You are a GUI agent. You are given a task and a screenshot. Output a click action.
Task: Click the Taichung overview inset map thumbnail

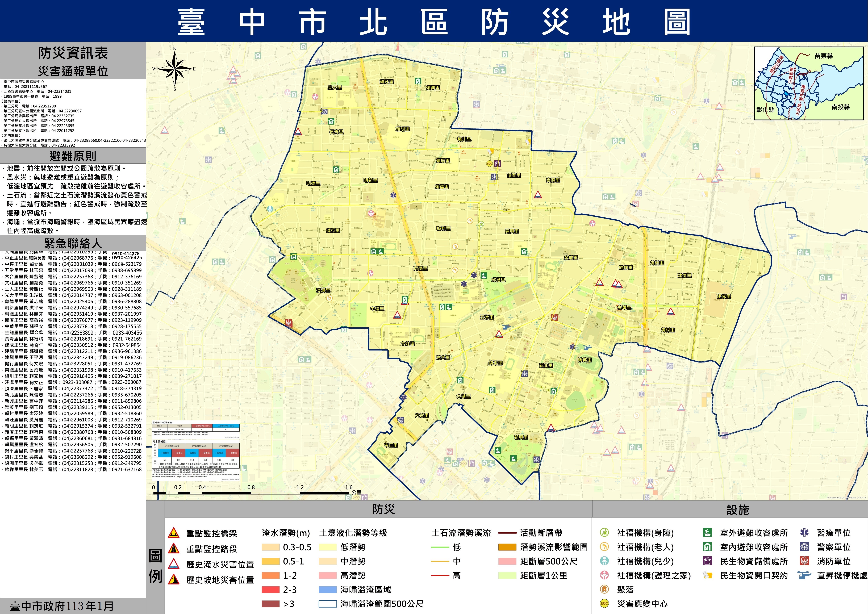[x=809, y=83]
